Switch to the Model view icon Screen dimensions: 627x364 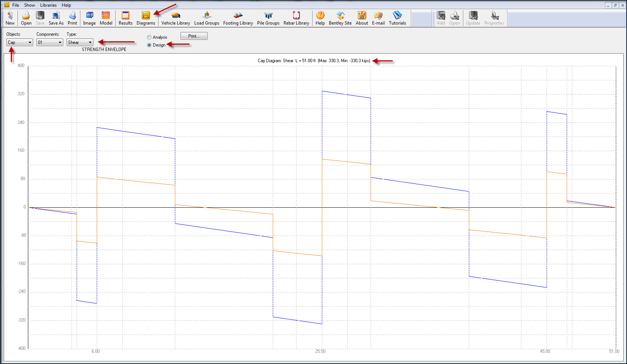pos(106,18)
